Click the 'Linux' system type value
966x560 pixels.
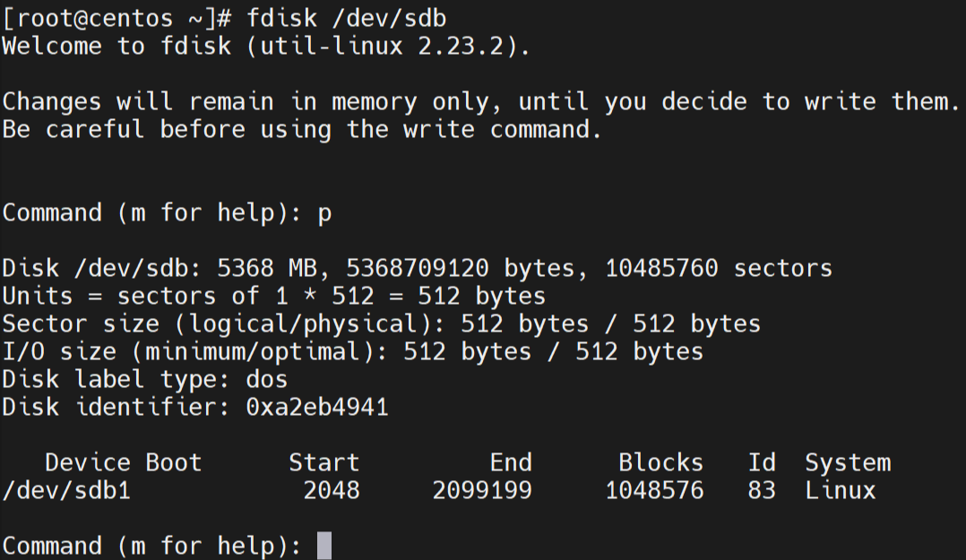pyautogui.click(x=840, y=490)
